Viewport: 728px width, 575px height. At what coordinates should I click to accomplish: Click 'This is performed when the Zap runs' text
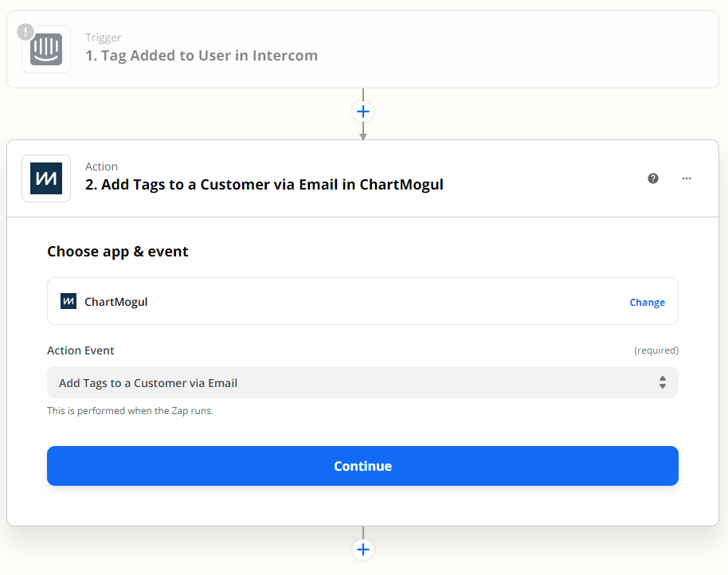(x=130, y=411)
